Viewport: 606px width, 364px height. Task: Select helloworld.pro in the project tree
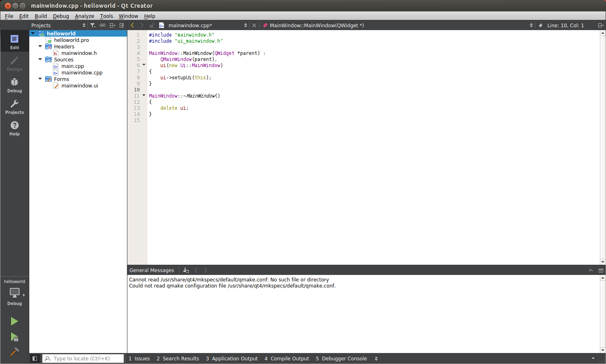71,40
